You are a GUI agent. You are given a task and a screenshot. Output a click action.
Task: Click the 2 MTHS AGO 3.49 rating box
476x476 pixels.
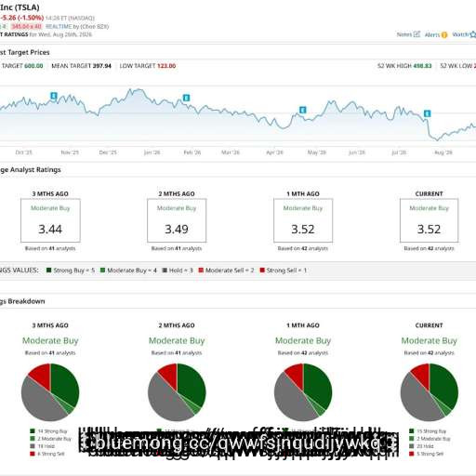click(177, 220)
